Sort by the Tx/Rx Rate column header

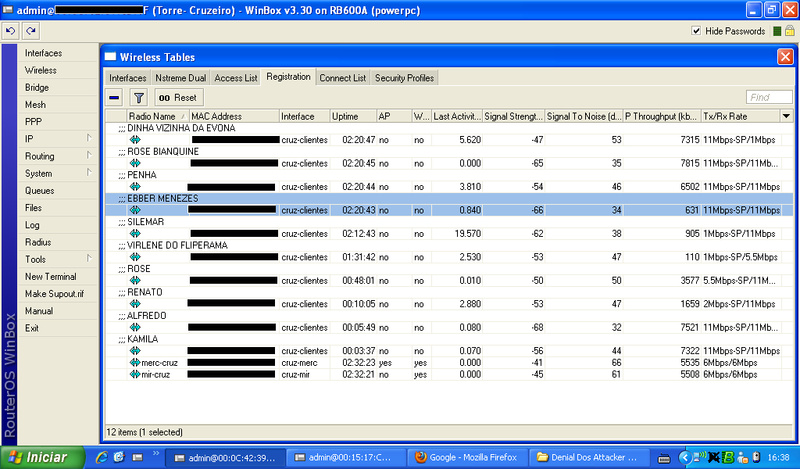pos(741,116)
